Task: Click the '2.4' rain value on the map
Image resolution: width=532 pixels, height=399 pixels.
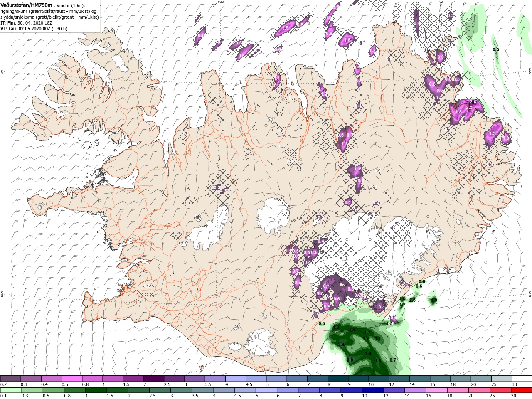Action: [x=342, y=345]
